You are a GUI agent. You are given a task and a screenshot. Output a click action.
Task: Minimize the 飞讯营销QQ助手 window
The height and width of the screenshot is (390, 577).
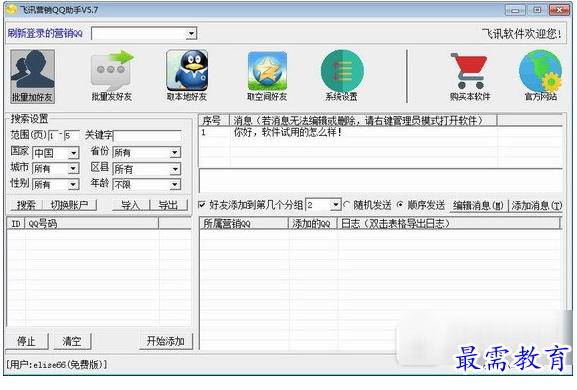(x=515, y=10)
